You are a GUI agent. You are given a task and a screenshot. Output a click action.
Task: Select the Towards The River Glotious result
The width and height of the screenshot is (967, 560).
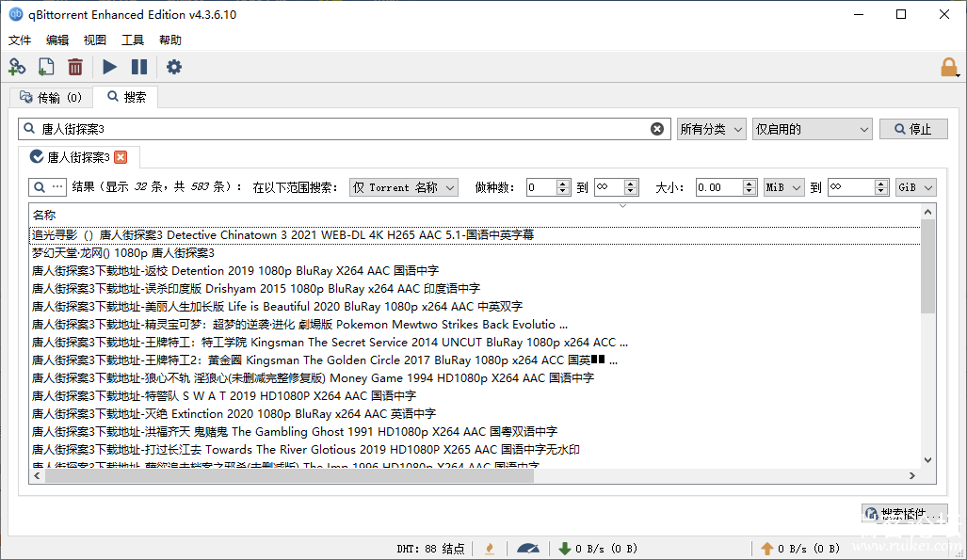pos(475,450)
